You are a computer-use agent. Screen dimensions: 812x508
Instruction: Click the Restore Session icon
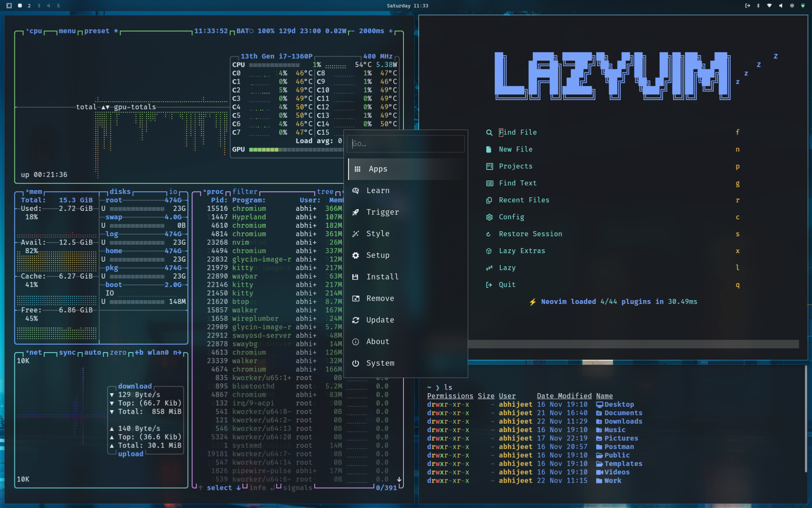pos(488,234)
